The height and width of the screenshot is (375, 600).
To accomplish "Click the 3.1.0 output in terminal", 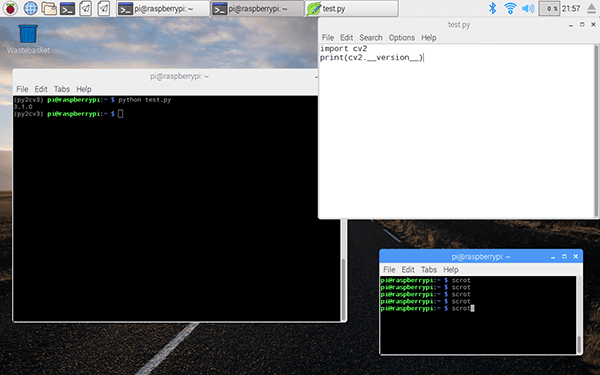I will pos(23,107).
